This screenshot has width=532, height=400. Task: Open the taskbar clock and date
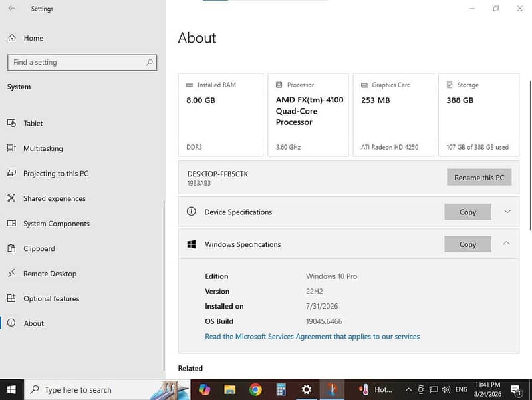point(487,389)
